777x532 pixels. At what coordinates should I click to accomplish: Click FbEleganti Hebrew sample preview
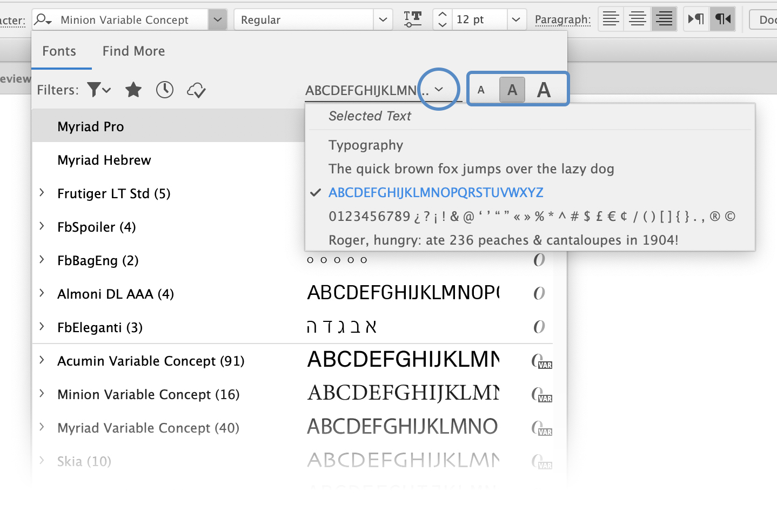coord(341,327)
